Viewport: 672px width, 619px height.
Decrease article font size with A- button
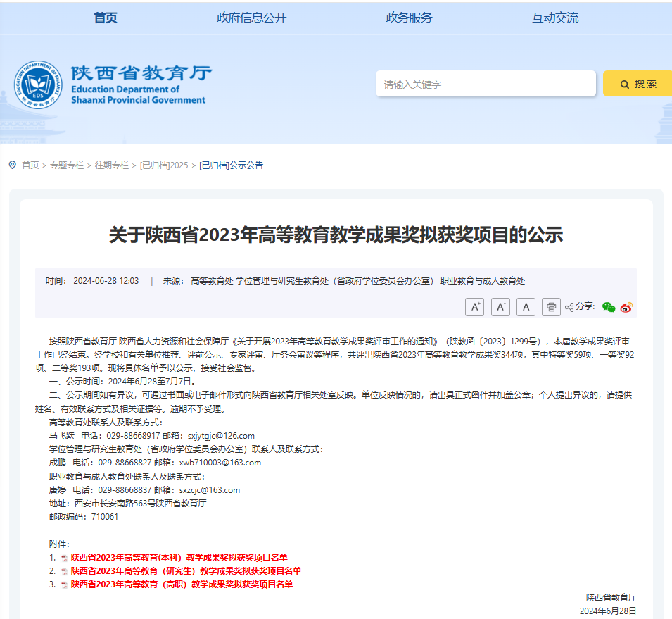(500, 307)
